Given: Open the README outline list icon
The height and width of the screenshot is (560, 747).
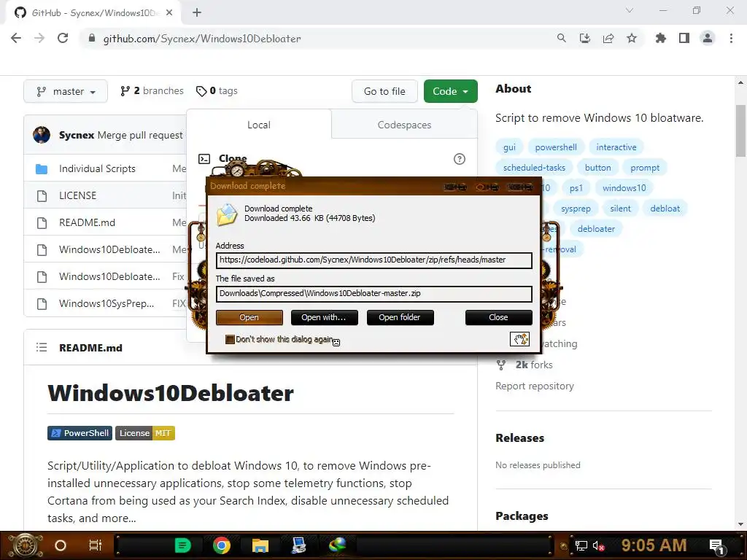Looking at the screenshot, I should (42, 348).
